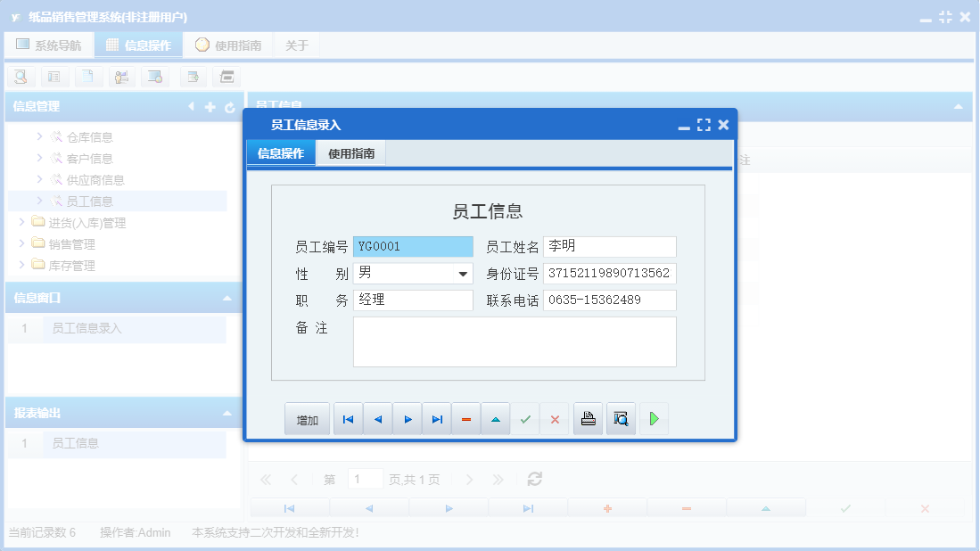The image size is (980, 551).
Task: Click inside the 备注 remarks field
Action: tap(515, 343)
